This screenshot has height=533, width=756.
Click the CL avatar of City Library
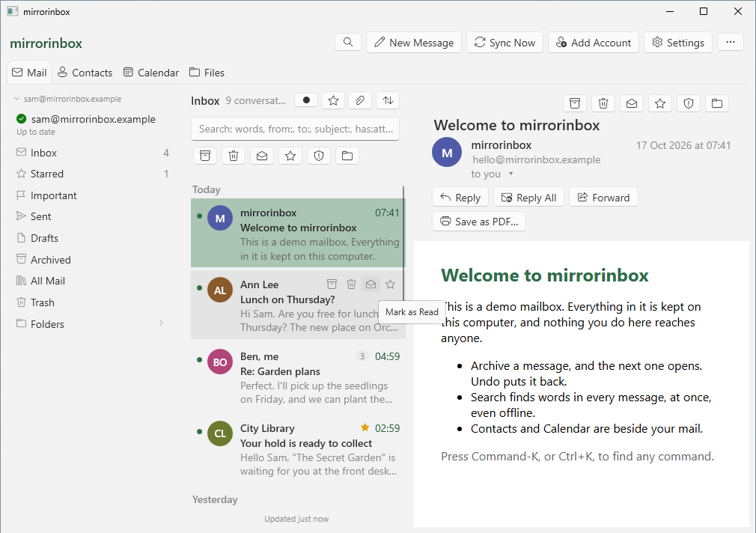220,433
